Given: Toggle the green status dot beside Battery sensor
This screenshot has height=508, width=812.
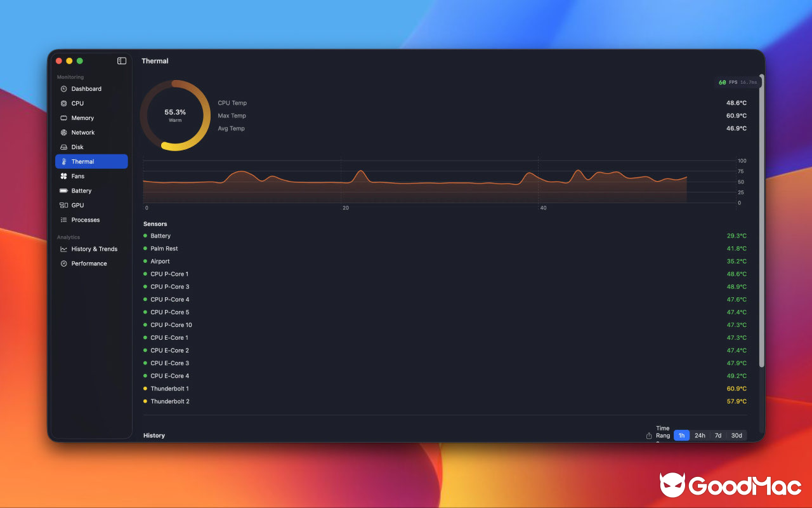Looking at the screenshot, I should (x=145, y=236).
